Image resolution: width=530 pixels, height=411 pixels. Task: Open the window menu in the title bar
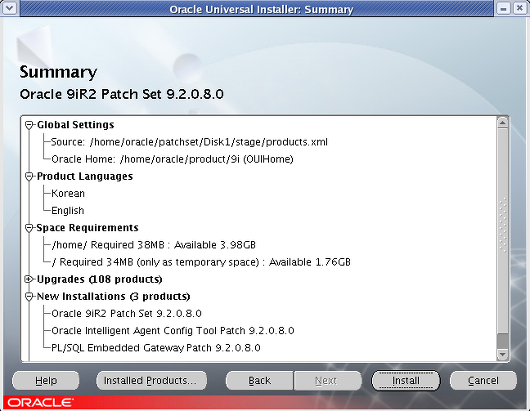pyautogui.click(x=9, y=8)
